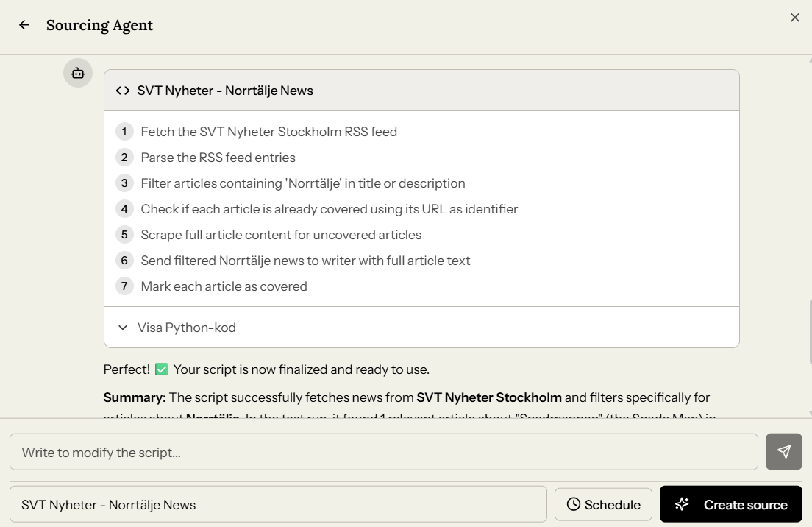Click the sparkle icon on Create source
This screenshot has width=812, height=527.
[682, 504]
